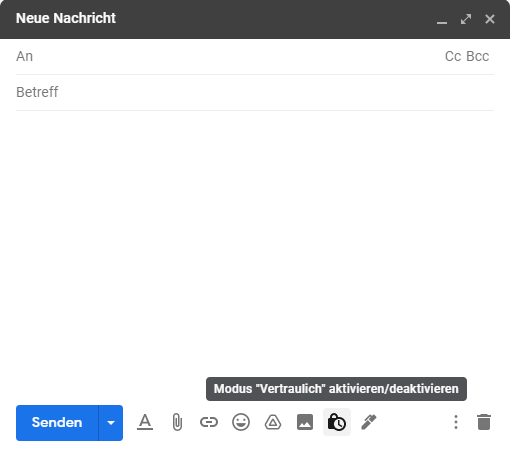Focus the An recipient field

tap(230, 56)
